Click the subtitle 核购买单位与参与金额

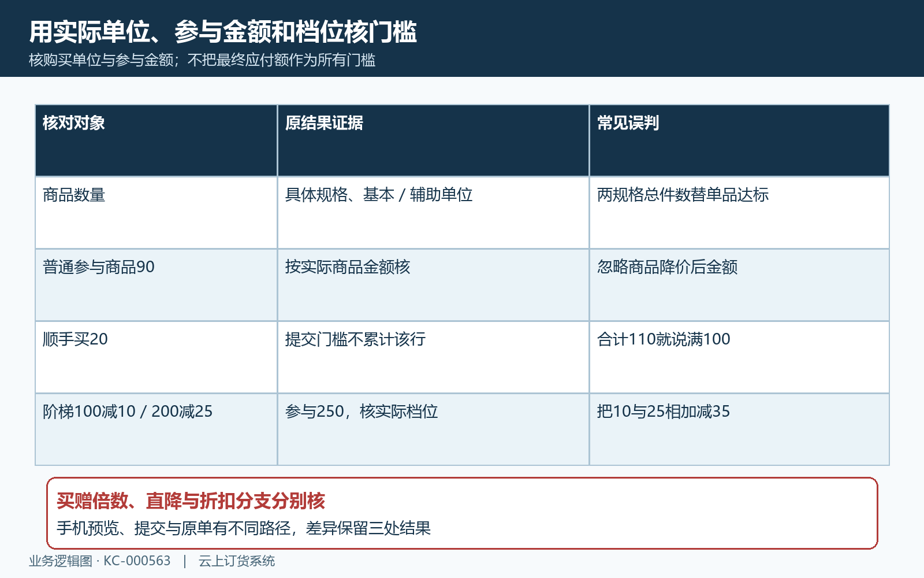coord(101,60)
